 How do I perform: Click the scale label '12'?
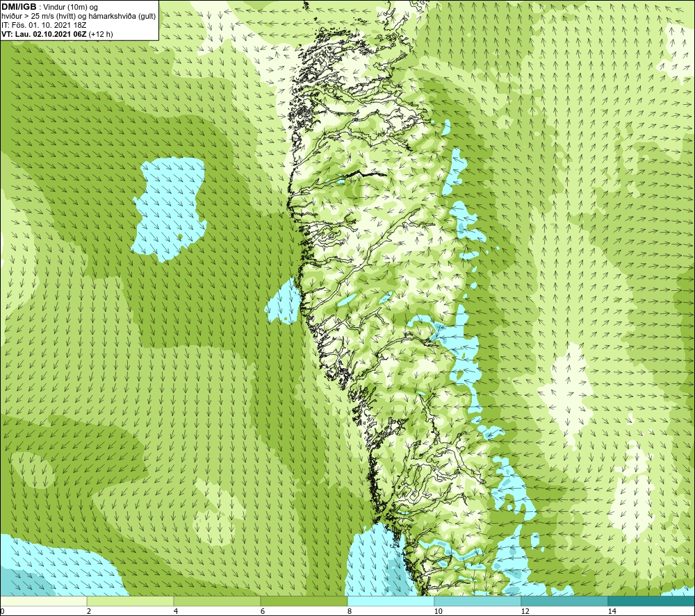525,612
